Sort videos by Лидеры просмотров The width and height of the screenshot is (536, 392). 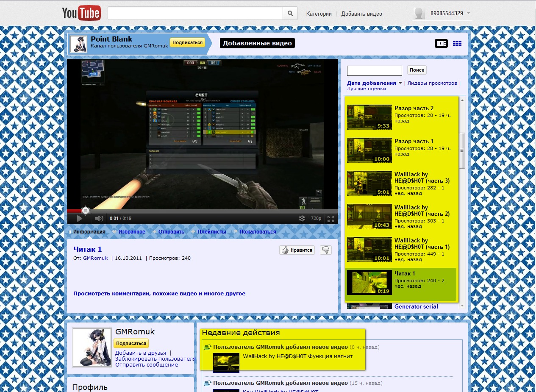click(432, 83)
